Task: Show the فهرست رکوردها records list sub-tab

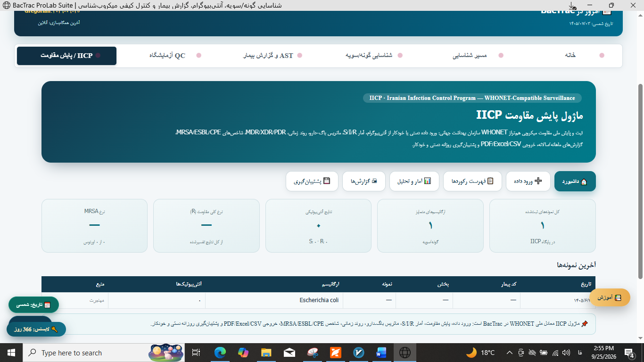Action: pos(473,181)
